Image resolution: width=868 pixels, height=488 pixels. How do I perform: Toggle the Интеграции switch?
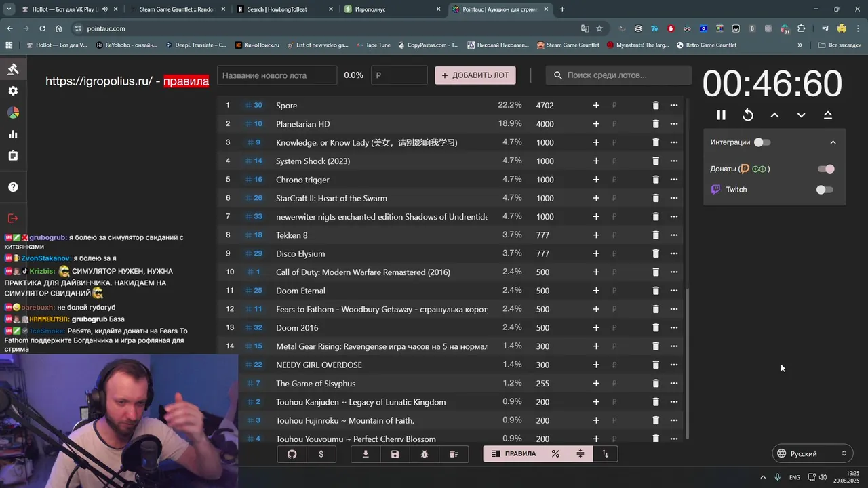coord(762,142)
